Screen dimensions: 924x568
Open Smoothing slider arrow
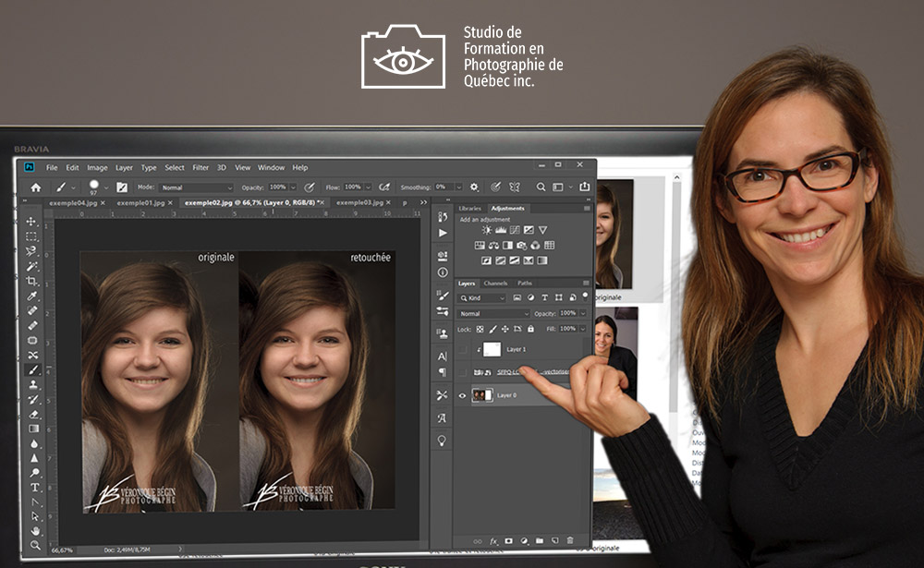pos(458,187)
